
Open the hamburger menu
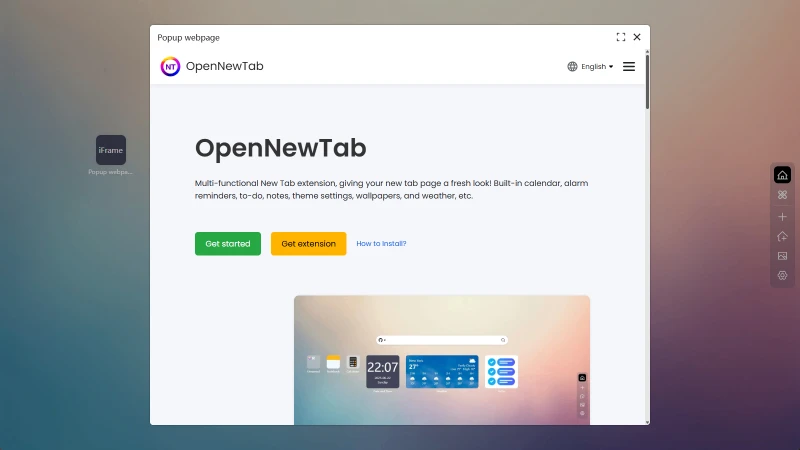[x=629, y=66]
